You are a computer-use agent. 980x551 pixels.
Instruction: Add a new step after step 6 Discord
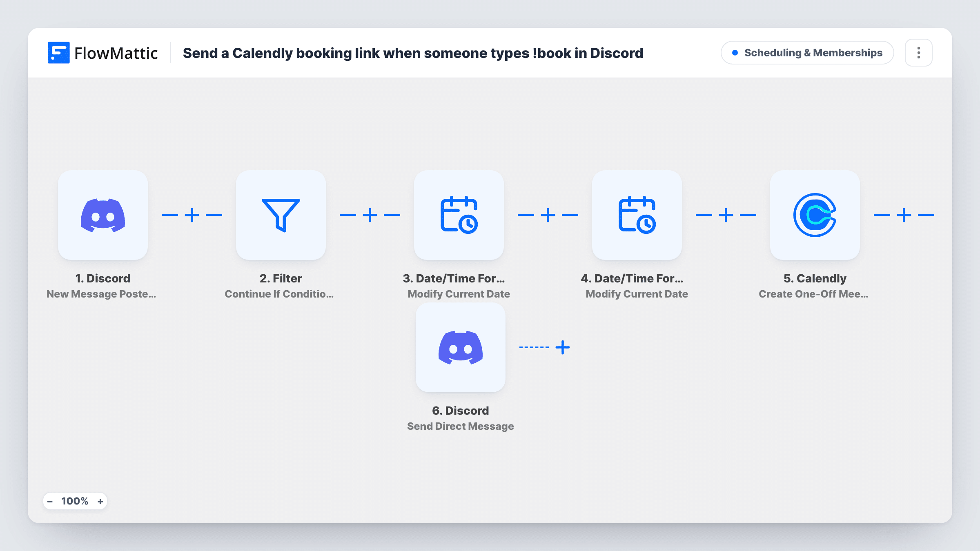click(x=563, y=347)
